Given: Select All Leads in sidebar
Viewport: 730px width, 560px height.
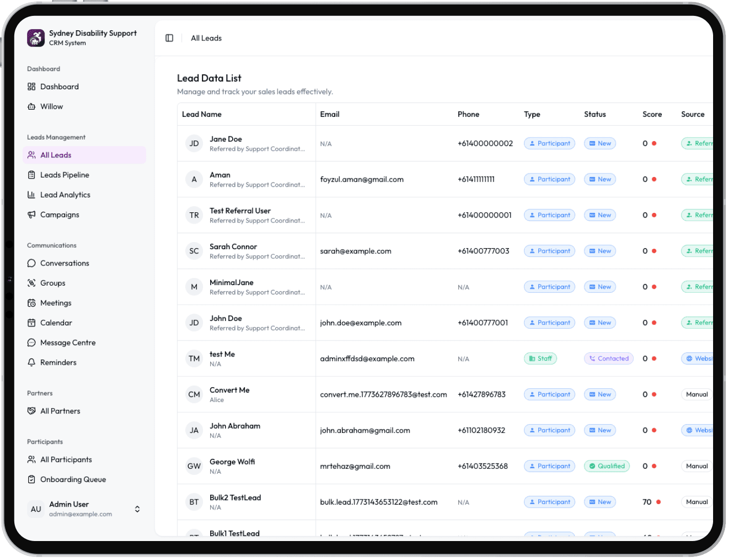Looking at the screenshot, I should (x=84, y=155).
